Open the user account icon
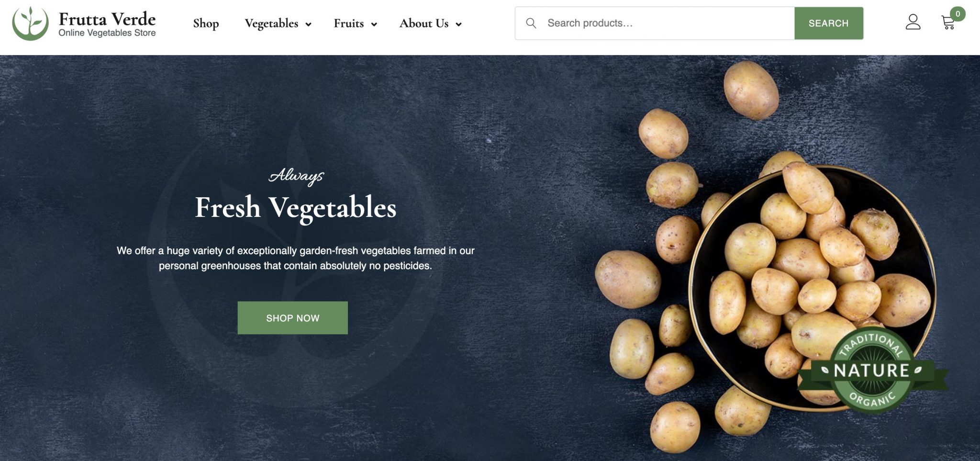The height and width of the screenshot is (461, 980). pos(913,22)
